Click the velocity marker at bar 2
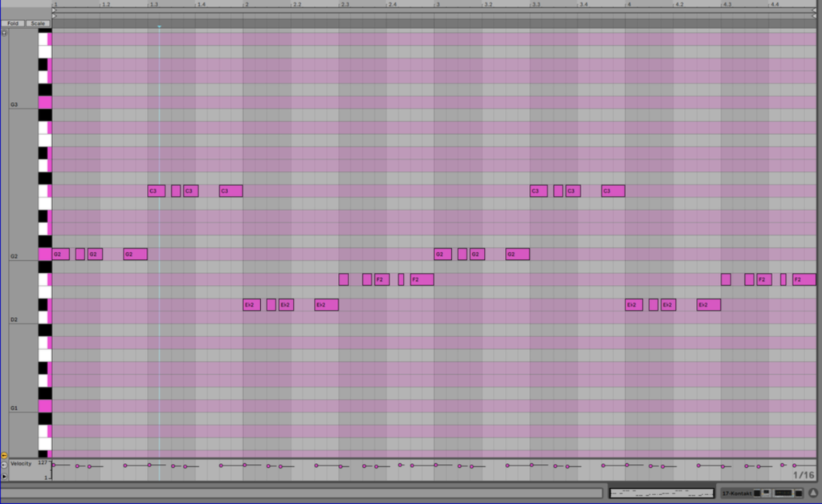822x504 pixels. 245,465
